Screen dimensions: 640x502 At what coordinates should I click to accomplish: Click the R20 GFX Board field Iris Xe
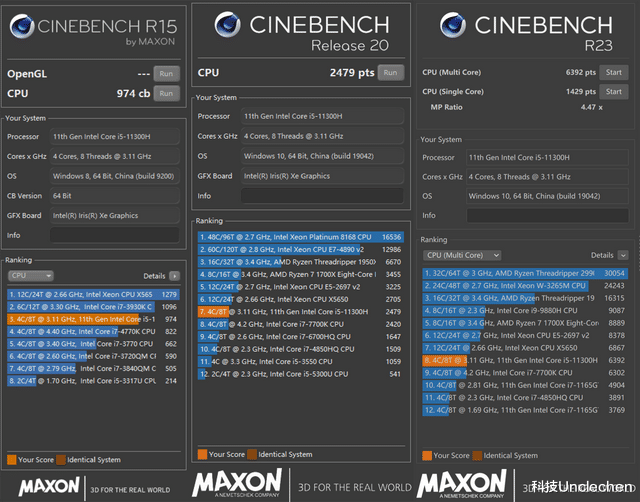pos(322,176)
